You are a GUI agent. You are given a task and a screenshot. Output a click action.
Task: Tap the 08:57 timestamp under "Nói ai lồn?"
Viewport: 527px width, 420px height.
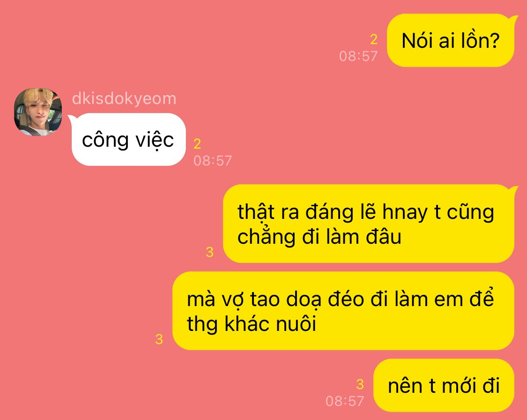point(358,56)
